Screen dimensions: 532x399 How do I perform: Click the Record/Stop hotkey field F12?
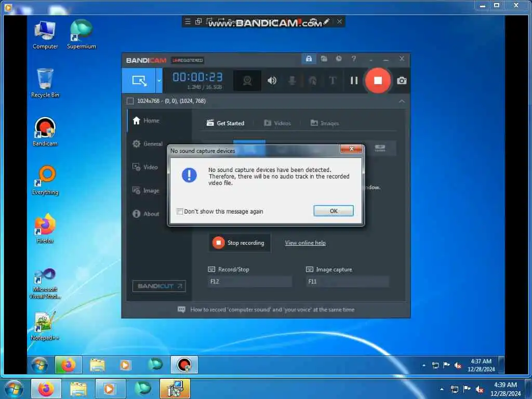tap(250, 281)
